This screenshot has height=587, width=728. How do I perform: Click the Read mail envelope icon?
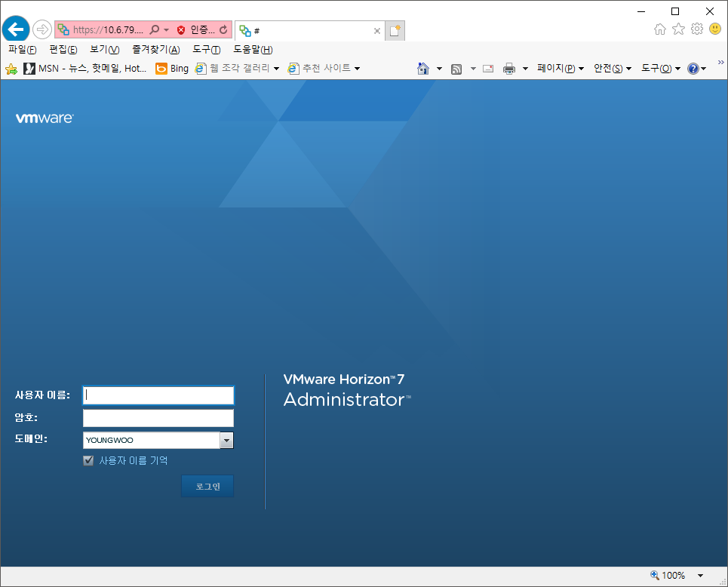tap(488, 69)
